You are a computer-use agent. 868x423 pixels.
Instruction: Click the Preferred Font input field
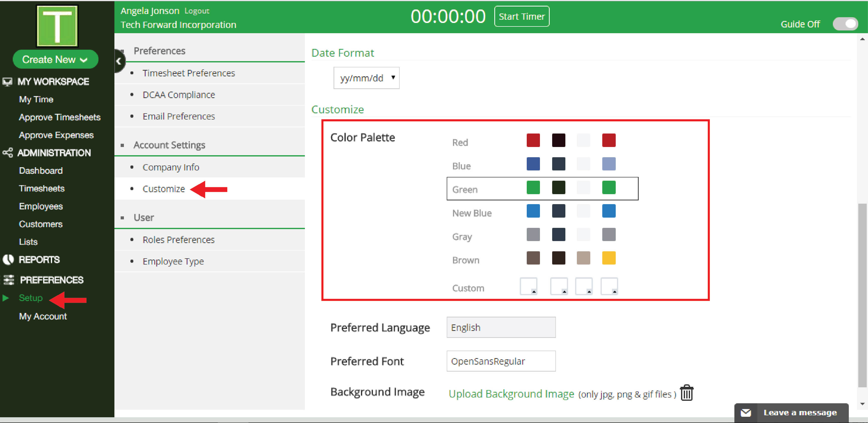tap(501, 361)
